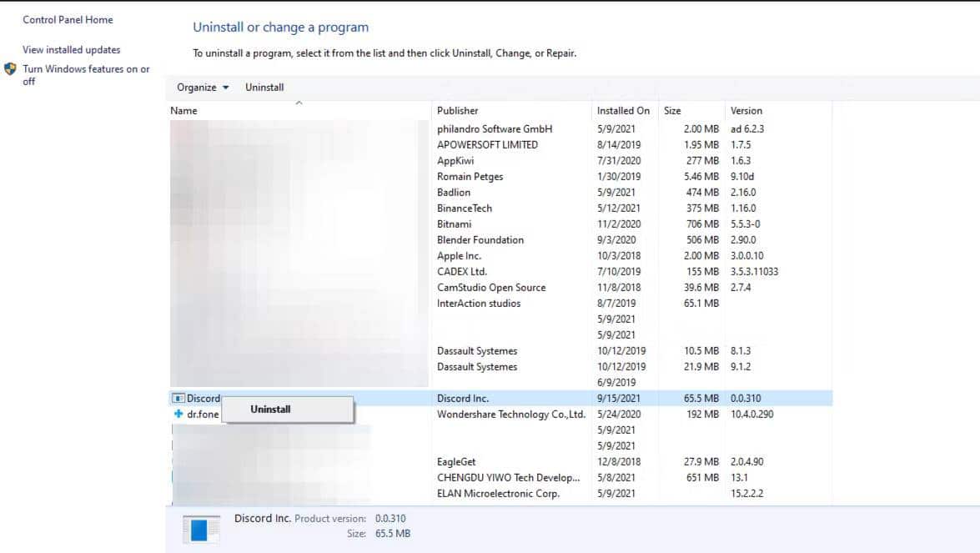Select the Blender Foundation entry
980x553 pixels.
[x=481, y=239]
